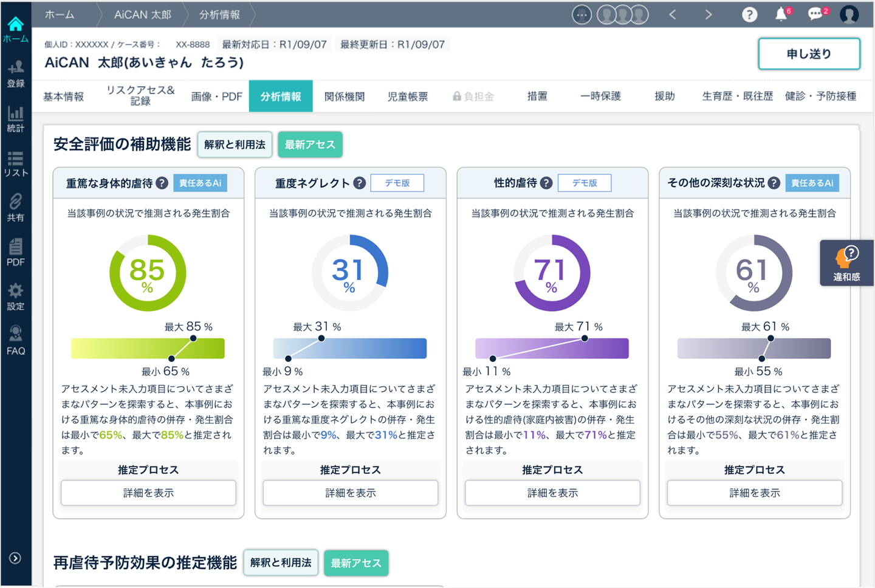Click the PDF document sidebar icon

[15, 252]
